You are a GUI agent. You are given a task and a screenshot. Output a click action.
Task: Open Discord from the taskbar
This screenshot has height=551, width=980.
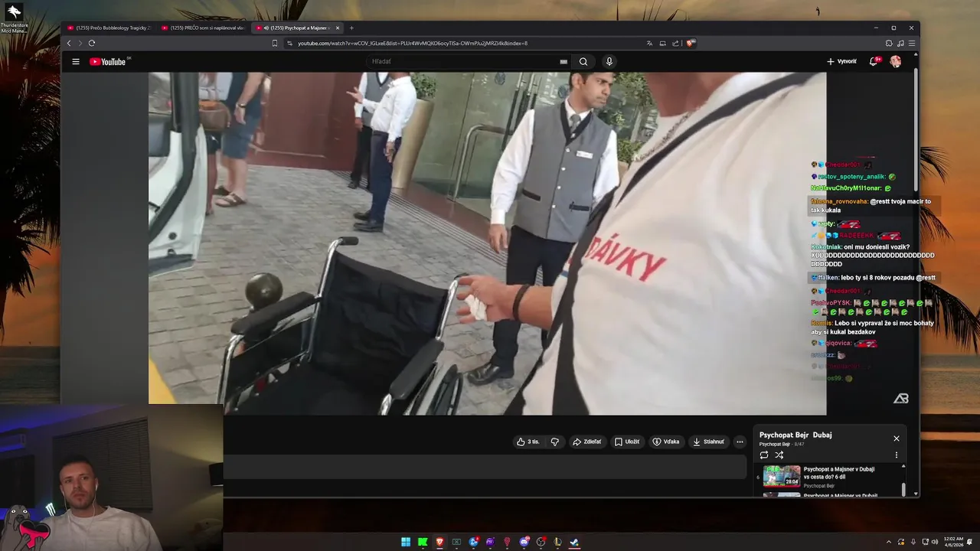[524, 542]
